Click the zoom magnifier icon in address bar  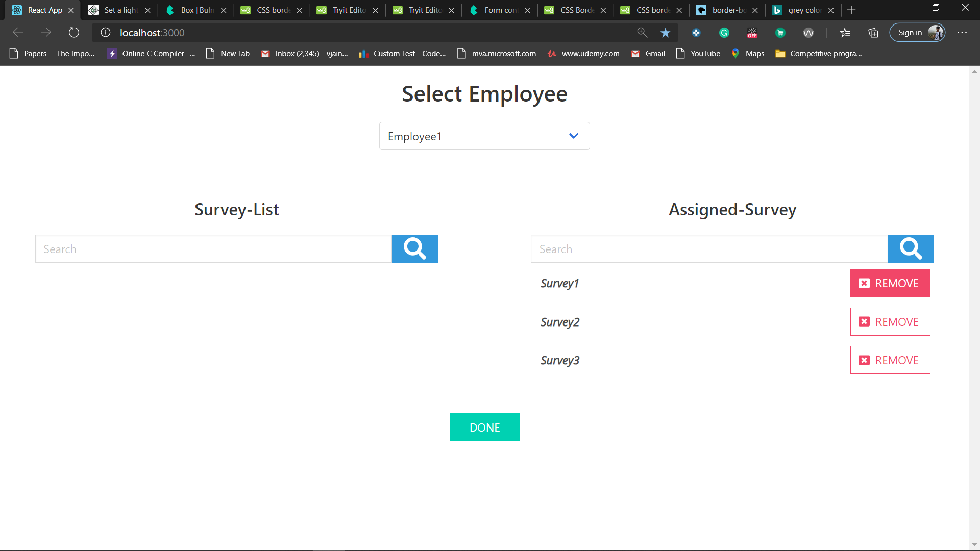[642, 33]
